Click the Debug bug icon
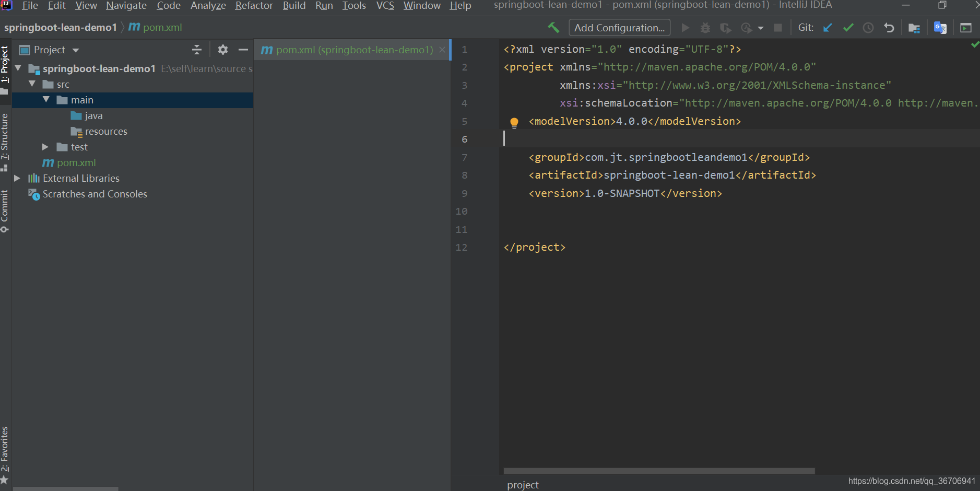 point(705,28)
